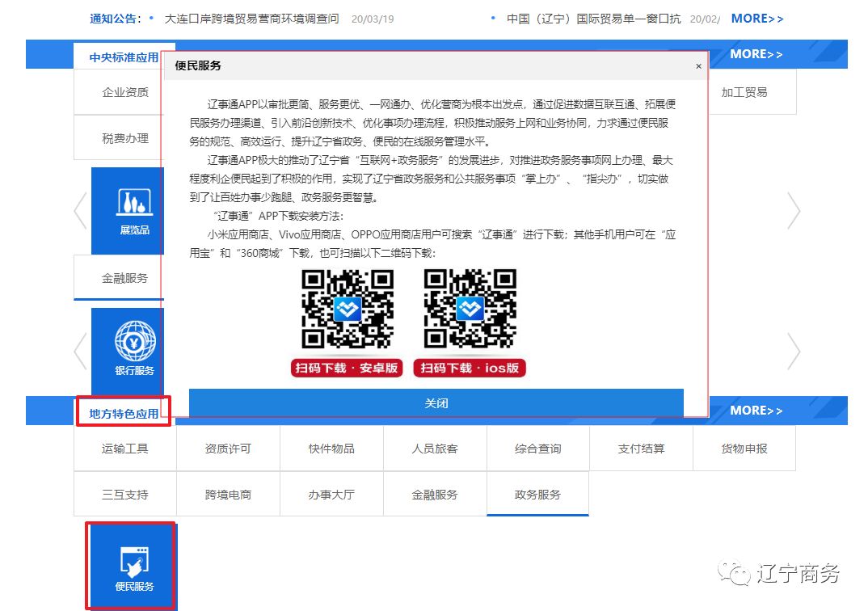Screen dimensions: 868x611
Task: Select the 快件物品 category
Action: coord(331,449)
